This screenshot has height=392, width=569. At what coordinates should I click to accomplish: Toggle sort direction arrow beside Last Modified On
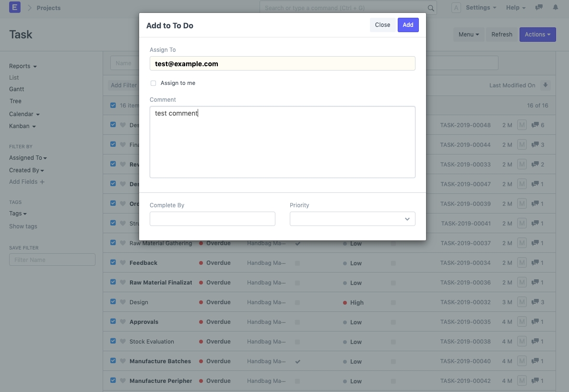pyautogui.click(x=545, y=85)
